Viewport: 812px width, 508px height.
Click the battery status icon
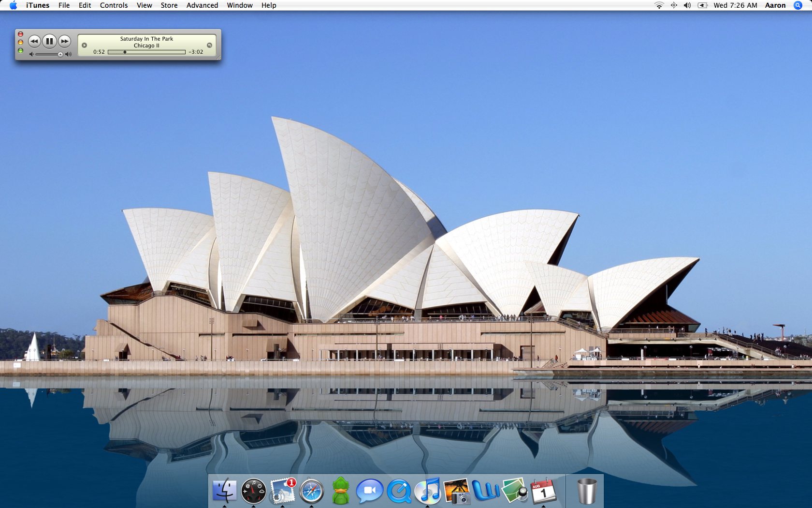tap(702, 5)
